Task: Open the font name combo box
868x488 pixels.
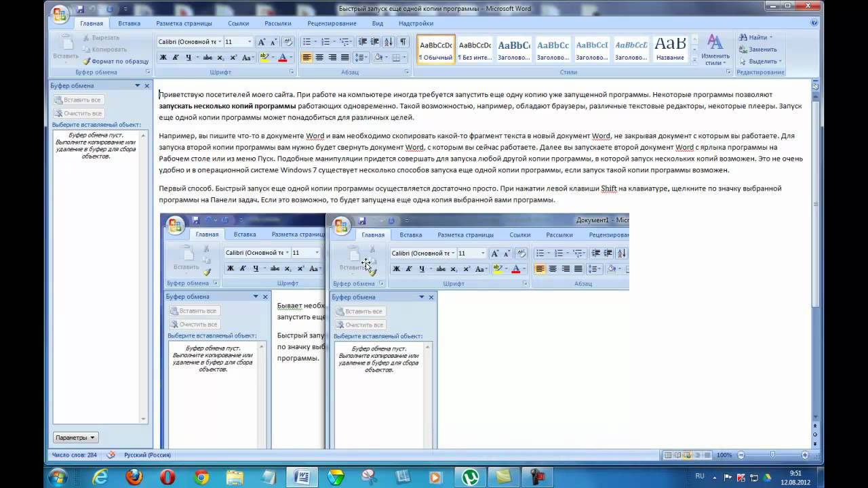Action: click(189, 42)
